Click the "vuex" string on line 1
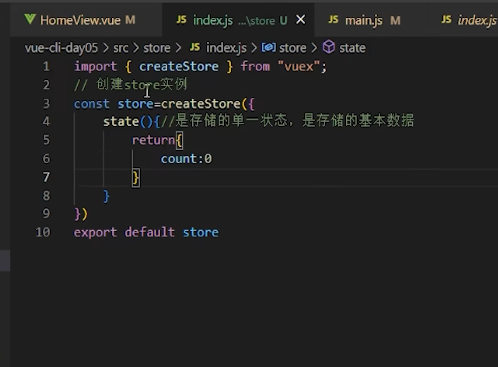 [x=299, y=66]
